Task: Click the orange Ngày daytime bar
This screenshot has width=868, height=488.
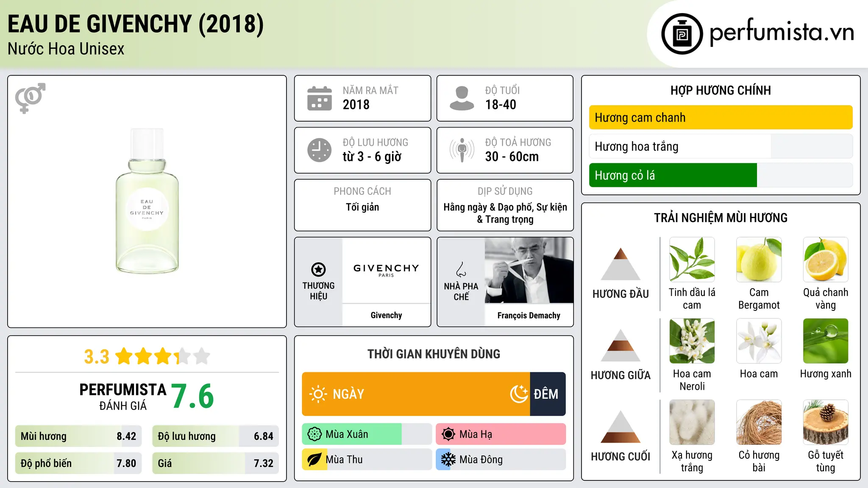Action: click(416, 394)
